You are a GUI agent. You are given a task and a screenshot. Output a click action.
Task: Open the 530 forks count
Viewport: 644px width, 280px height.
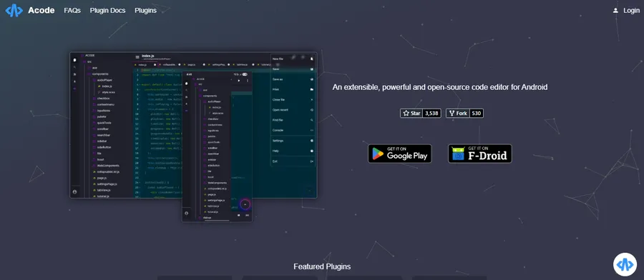(x=477, y=113)
